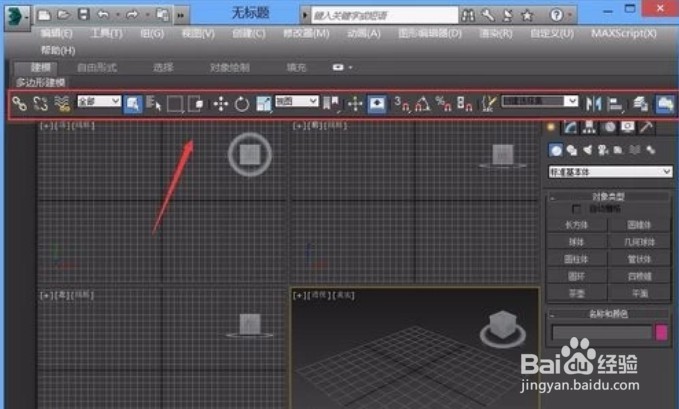Toggle the 3D Snaps button

402,104
